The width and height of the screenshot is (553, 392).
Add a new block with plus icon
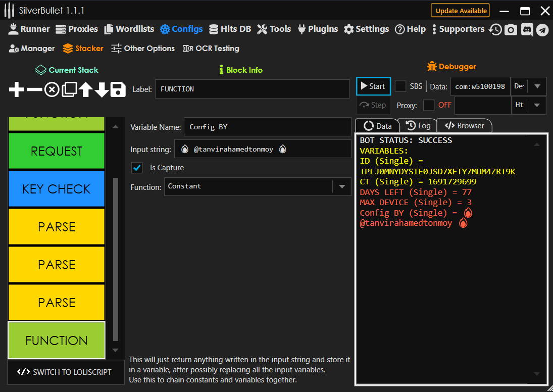17,90
